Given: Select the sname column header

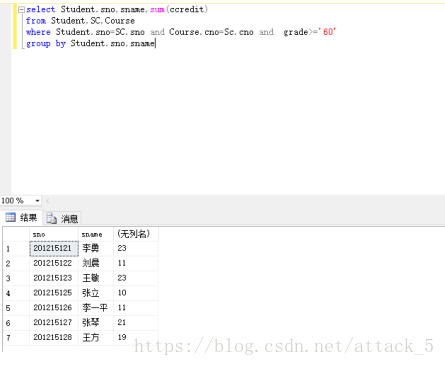Looking at the screenshot, I should pyautogui.click(x=96, y=234).
